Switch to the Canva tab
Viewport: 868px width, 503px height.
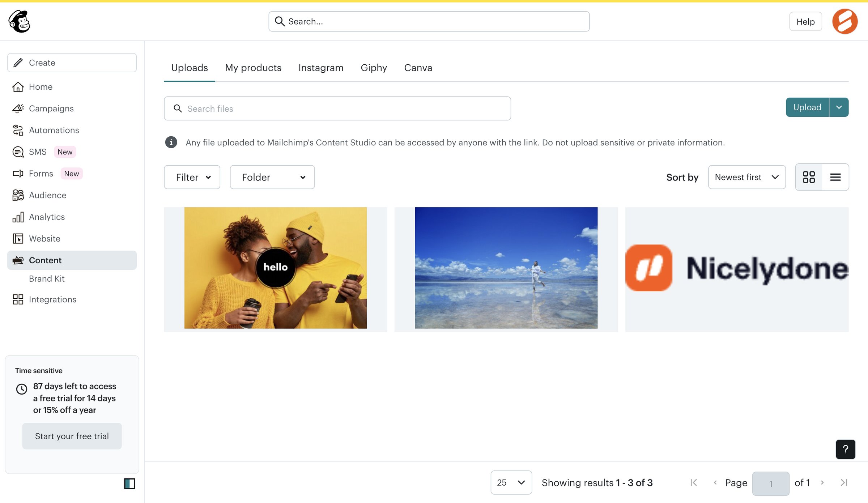[418, 68]
